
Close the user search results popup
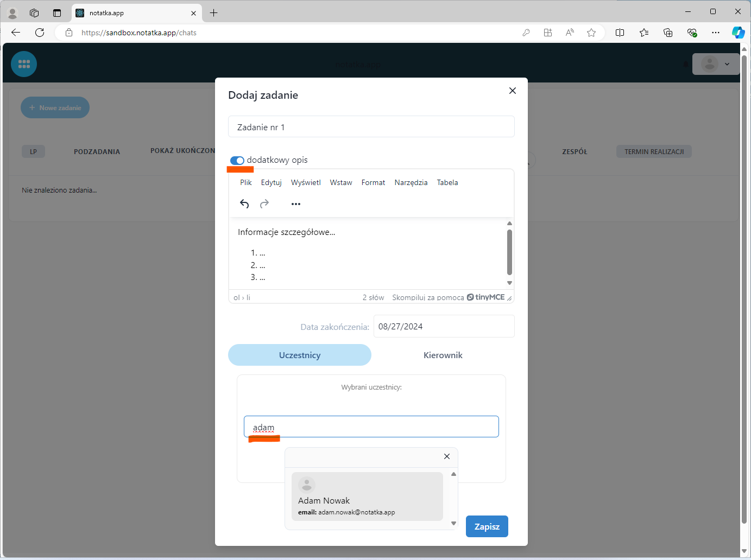(446, 456)
